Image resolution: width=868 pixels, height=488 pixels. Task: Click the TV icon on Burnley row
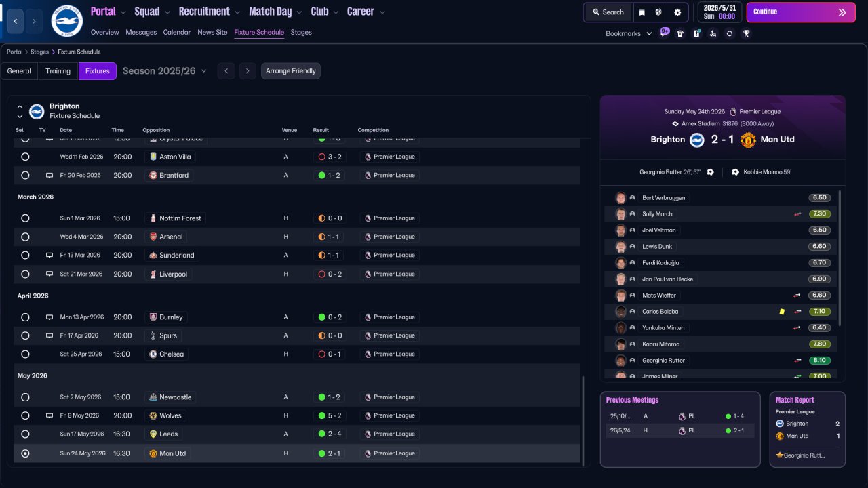(49, 317)
